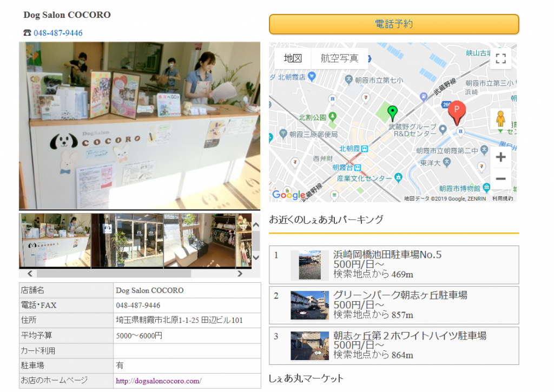
Task: Click the address 埼玉県朝霞市北原1-1-25 cell
Action: [x=187, y=320]
